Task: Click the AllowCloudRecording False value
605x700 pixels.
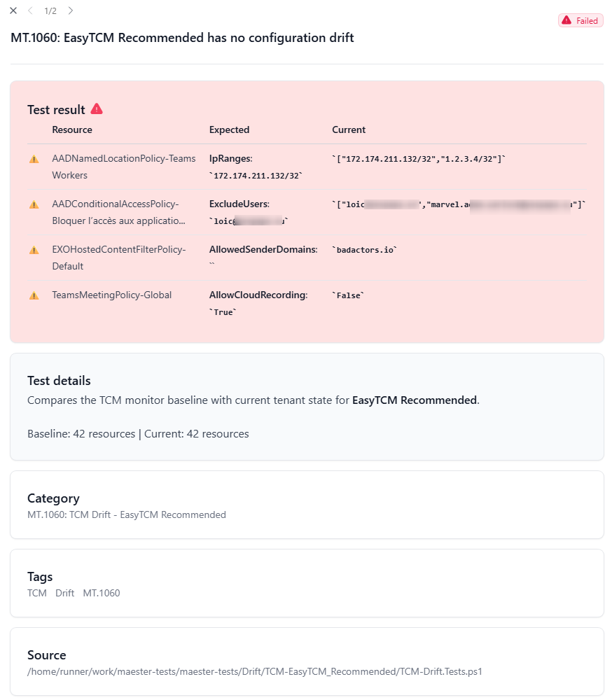Action: [349, 295]
